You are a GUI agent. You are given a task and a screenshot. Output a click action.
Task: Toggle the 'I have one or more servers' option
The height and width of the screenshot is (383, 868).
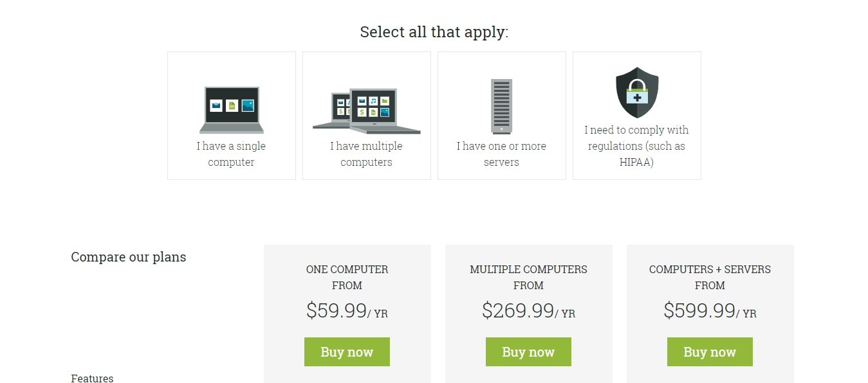coord(502,116)
